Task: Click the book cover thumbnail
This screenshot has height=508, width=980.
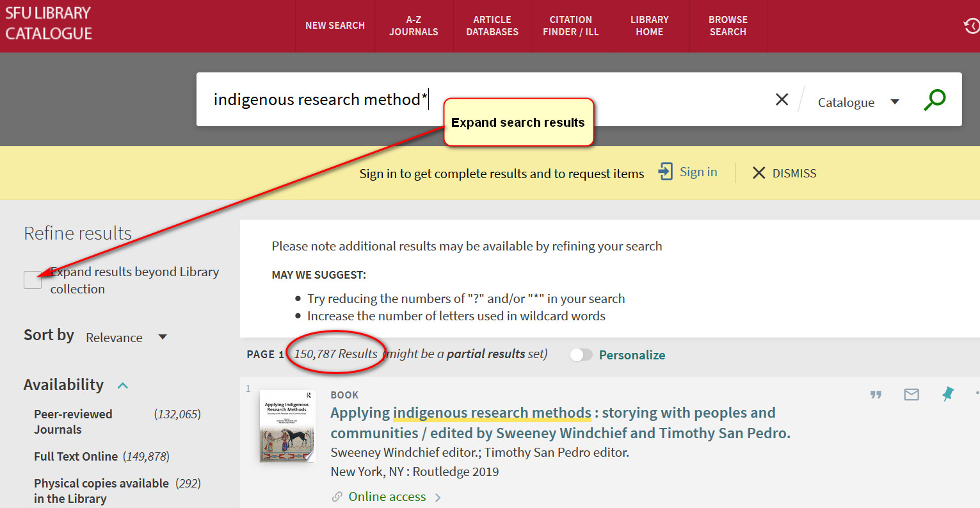Action: click(x=287, y=426)
